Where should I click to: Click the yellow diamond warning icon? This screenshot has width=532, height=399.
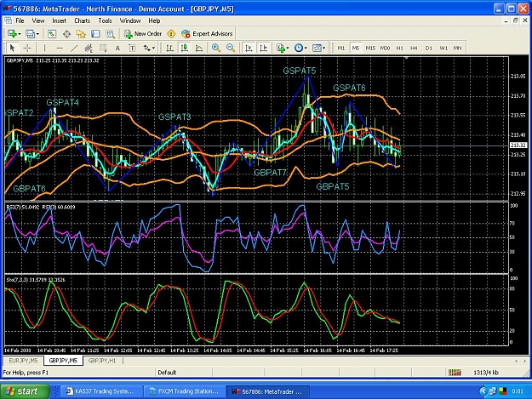pyautogui.click(x=171, y=34)
